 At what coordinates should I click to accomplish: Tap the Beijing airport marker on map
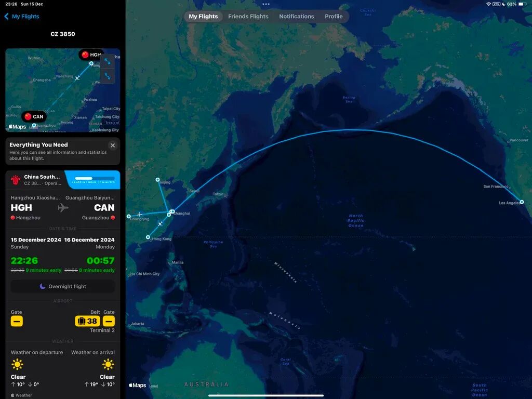pyautogui.click(x=157, y=179)
